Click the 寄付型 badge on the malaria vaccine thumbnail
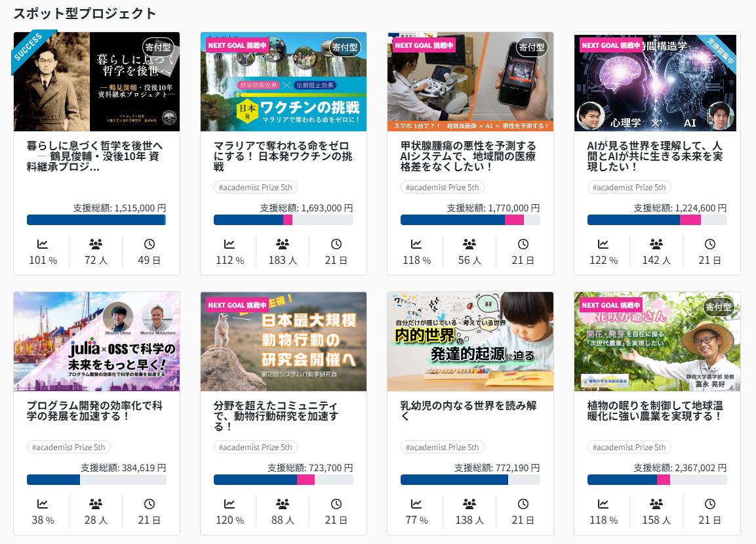Image resolution: width=756 pixels, height=544 pixels. (344, 47)
